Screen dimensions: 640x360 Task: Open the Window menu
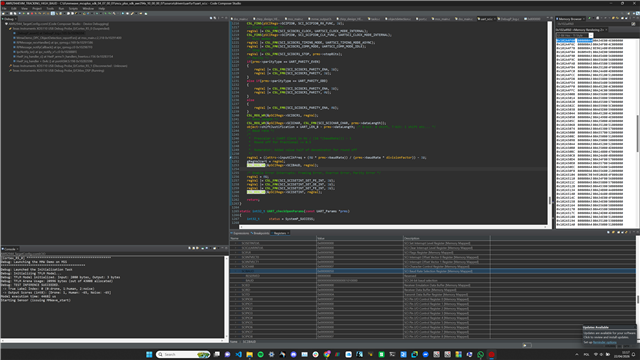click(x=88, y=8)
